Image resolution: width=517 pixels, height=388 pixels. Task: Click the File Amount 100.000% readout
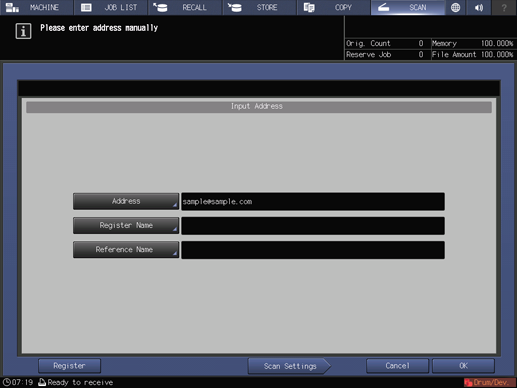[473, 54]
